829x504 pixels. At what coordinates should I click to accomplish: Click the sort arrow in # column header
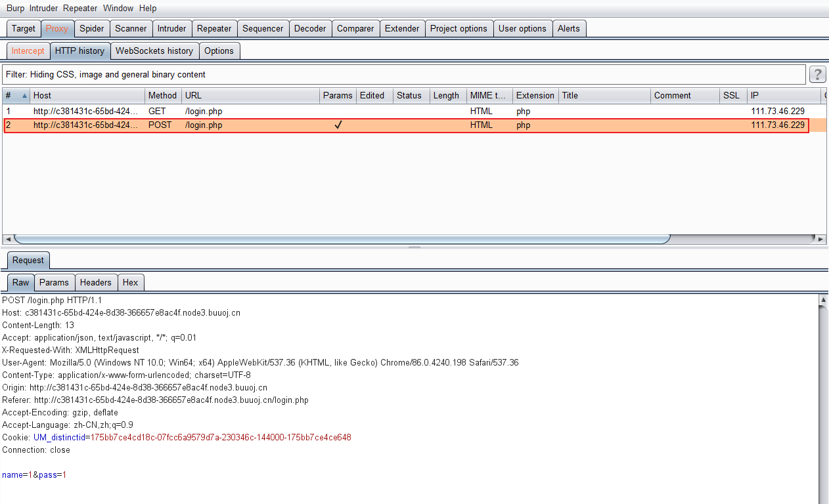coord(25,96)
